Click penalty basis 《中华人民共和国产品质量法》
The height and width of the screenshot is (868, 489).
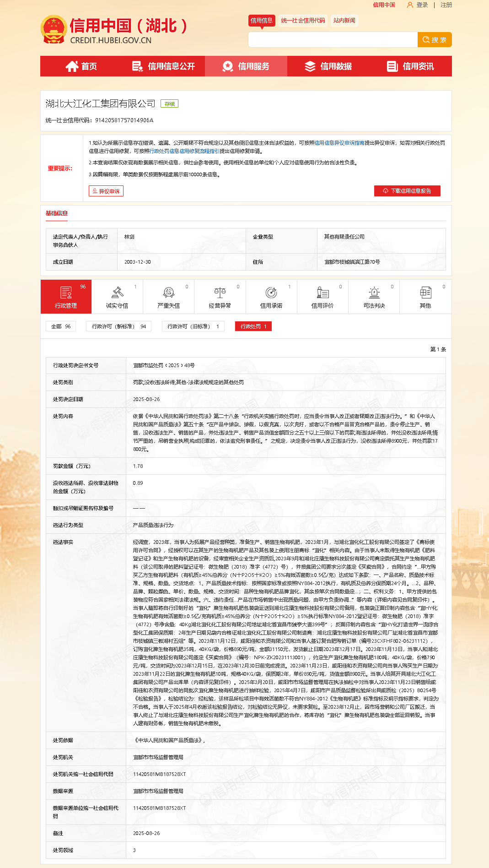click(x=168, y=740)
